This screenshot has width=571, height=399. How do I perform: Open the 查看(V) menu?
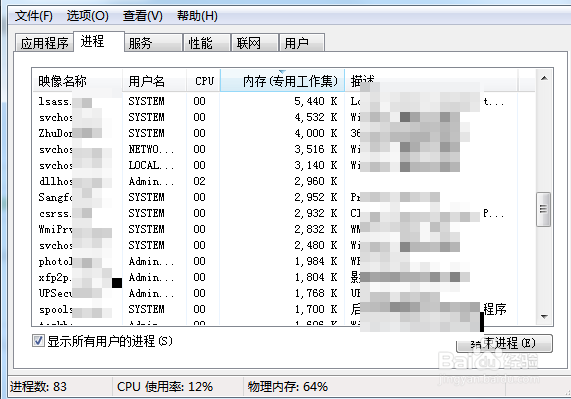142,16
